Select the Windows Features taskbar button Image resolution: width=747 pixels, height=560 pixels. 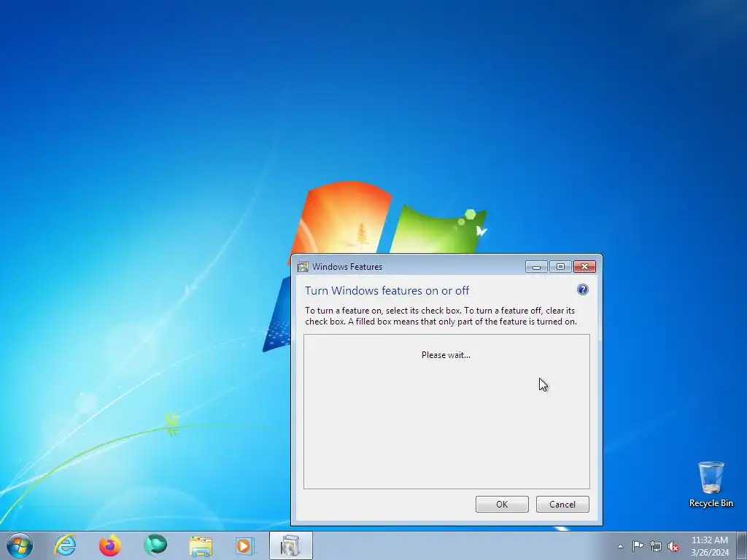point(290,545)
